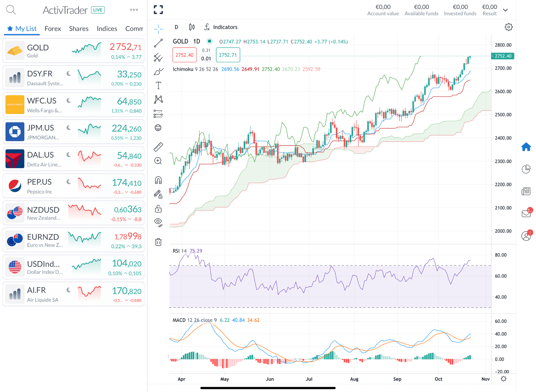
Task: Click the 2752.40 price label on axis
Action: coord(502,56)
